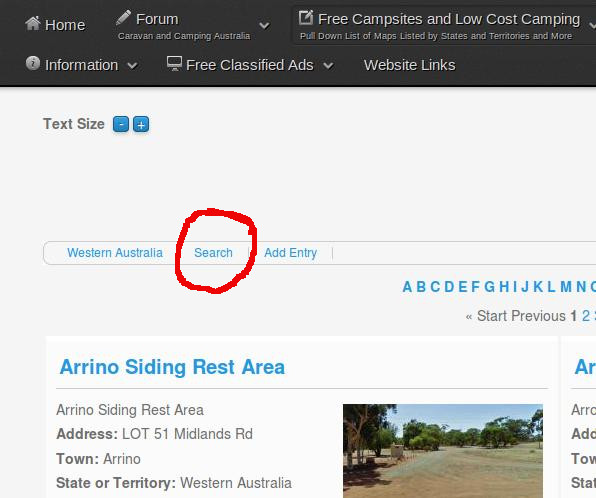Expand the Information dropdown chevron
The height and width of the screenshot is (498, 596).
[132, 66]
